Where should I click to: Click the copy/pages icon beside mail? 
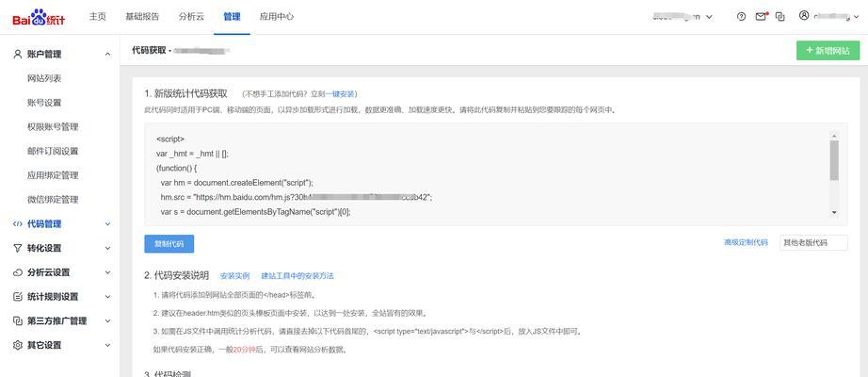pos(780,17)
